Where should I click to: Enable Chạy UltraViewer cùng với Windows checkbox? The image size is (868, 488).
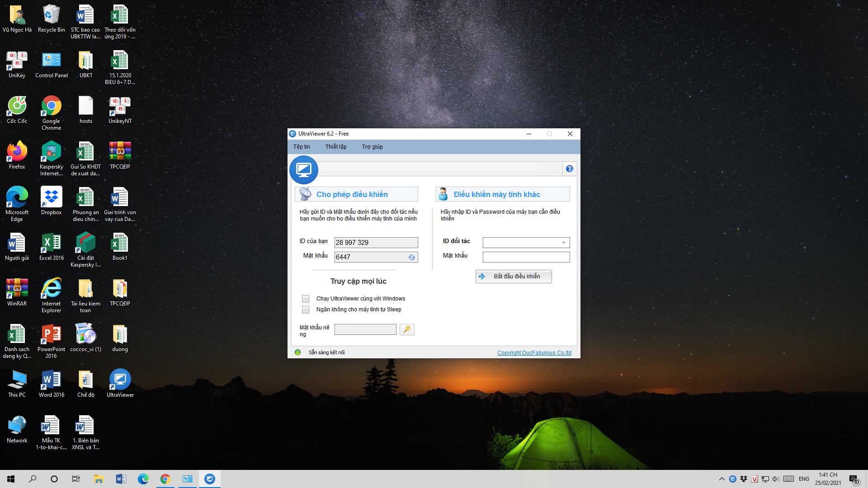pyautogui.click(x=306, y=299)
